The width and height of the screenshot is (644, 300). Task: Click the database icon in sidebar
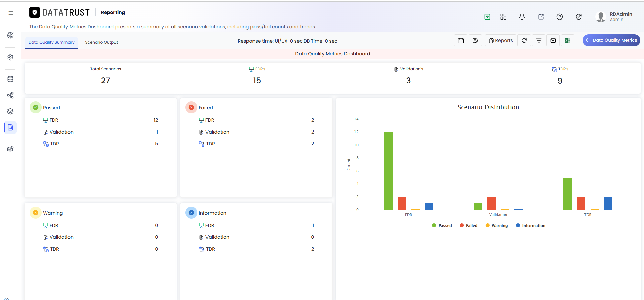(10, 79)
